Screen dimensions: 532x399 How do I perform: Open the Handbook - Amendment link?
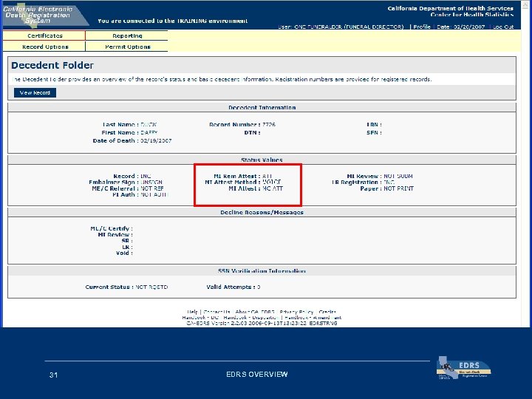coord(313,318)
